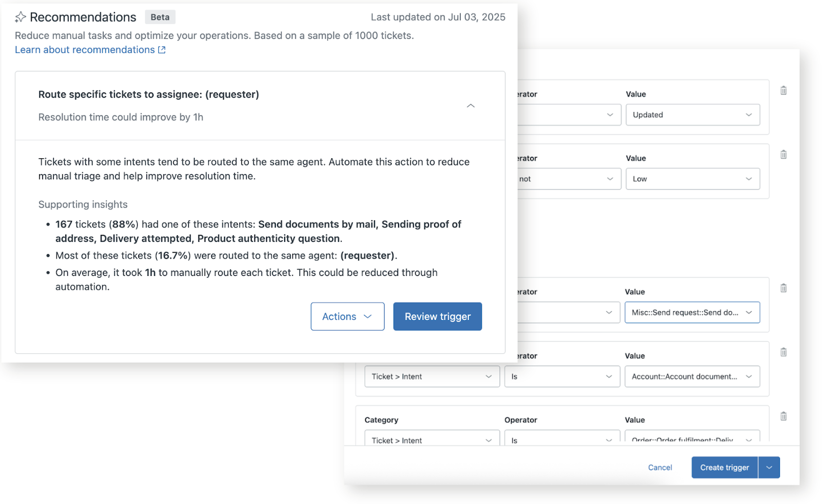Collapse the Route specific tickets recommendation
The width and height of the screenshot is (822, 504).
[x=470, y=106]
